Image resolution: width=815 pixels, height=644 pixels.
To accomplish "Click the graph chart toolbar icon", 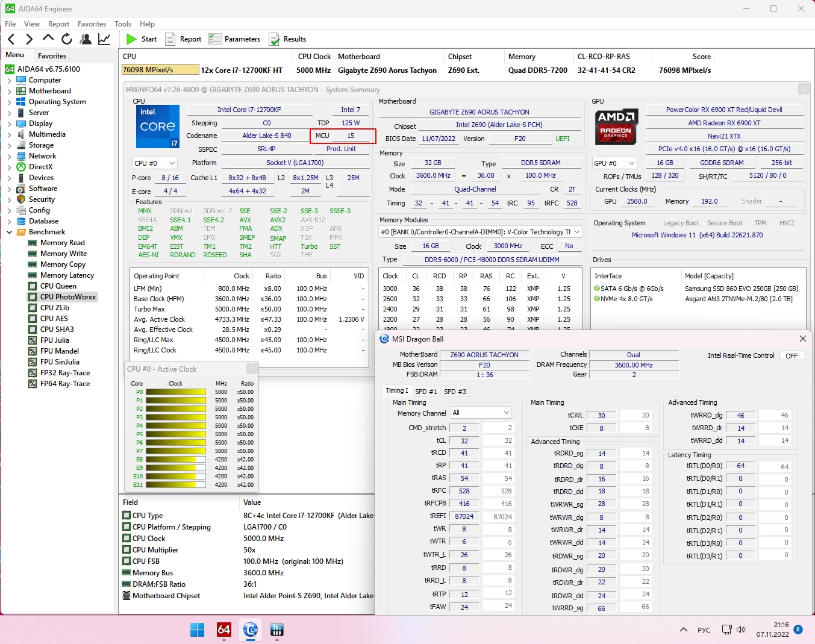I will 104,39.
